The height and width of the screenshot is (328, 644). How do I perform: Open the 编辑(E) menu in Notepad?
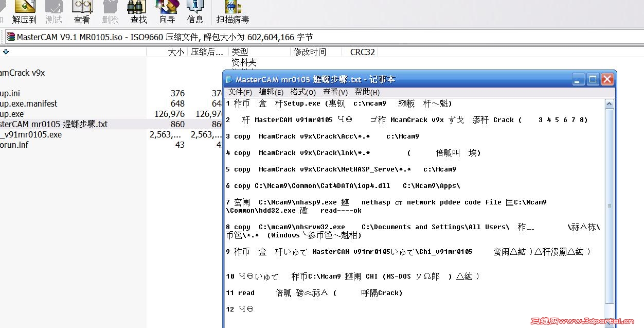(x=271, y=92)
